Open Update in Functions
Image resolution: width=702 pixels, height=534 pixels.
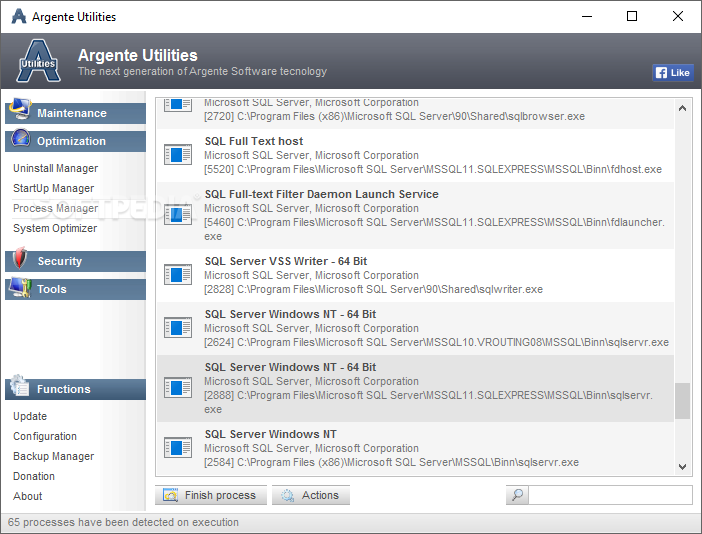click(x=30, y=416)
